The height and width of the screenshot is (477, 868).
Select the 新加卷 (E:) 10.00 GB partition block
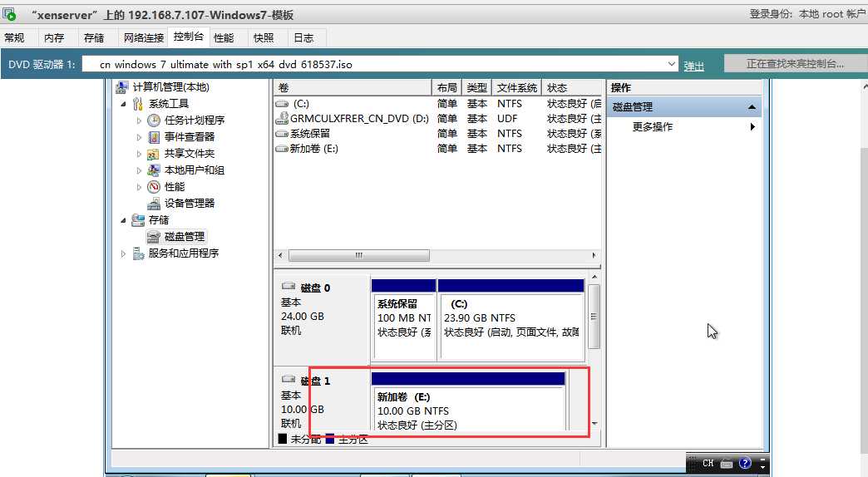468,401
